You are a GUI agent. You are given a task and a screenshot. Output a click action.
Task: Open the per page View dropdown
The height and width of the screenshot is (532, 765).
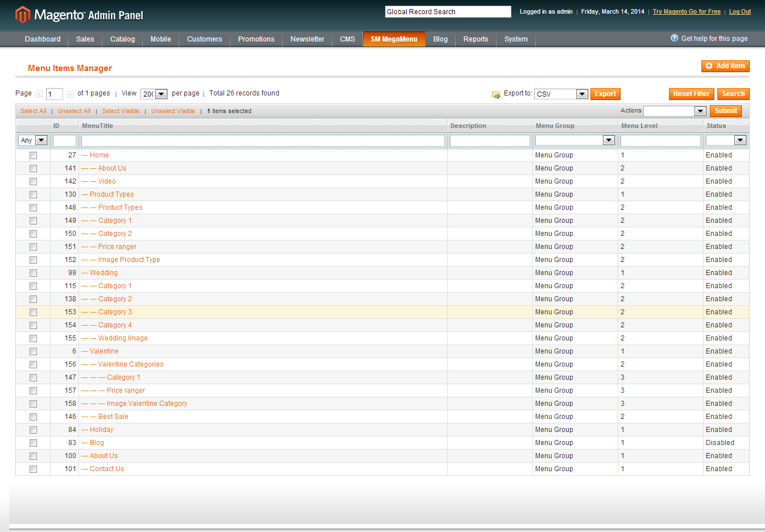154,94
